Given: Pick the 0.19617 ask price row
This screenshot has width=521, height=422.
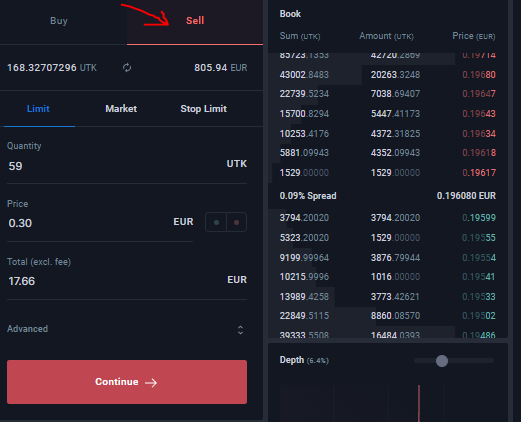Looking at the screenshot, I should pyautogui.click(x=388, y=173).
